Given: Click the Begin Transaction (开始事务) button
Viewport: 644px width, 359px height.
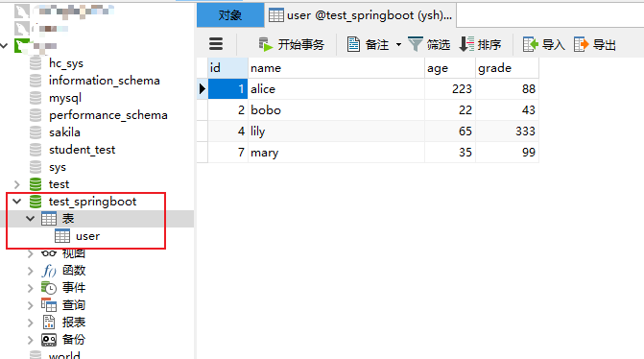Looking at the screenshot, I should 291,44.
